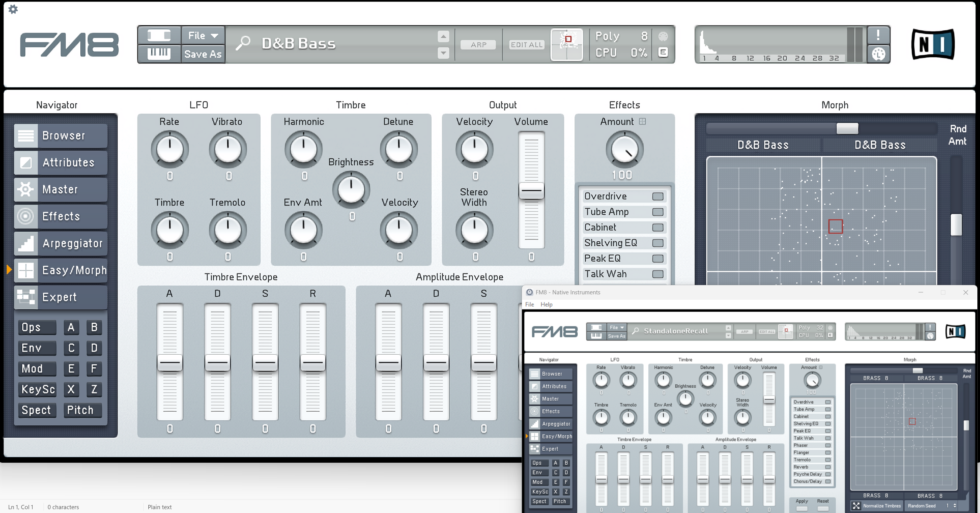Click the red morph square in large Morph pad
980x513 pixels.
click(835, 226)
